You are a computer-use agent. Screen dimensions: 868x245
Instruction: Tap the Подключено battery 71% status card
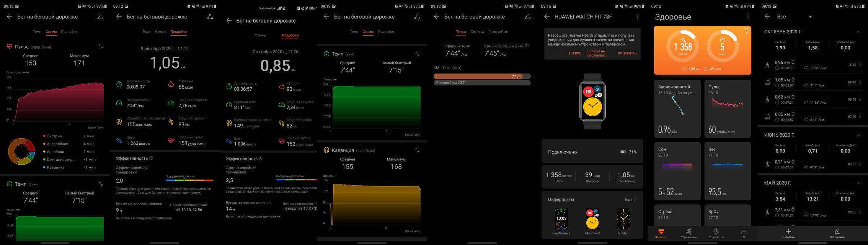click(592, 152)
